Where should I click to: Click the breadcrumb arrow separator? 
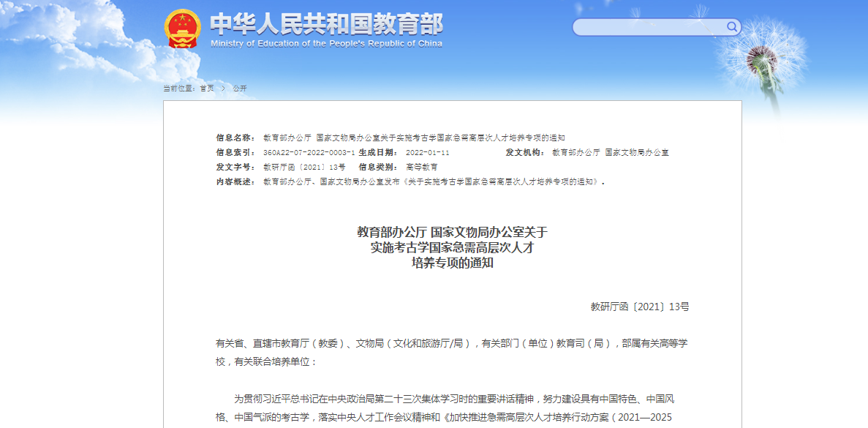click(x=223, y=89)
